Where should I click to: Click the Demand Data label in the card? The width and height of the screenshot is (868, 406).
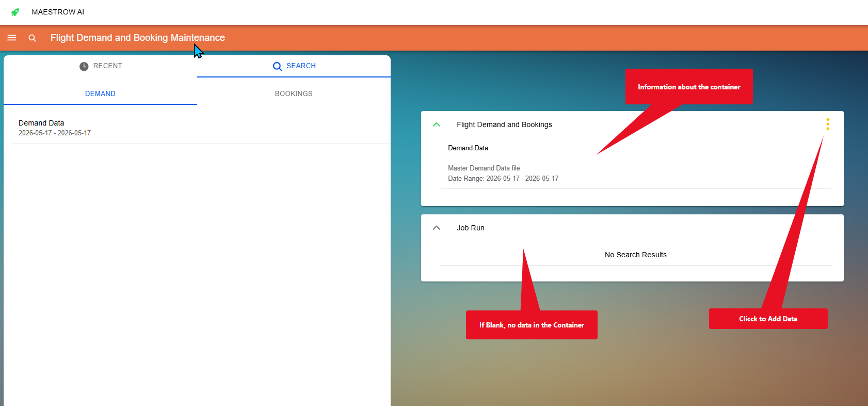point(468,148)
